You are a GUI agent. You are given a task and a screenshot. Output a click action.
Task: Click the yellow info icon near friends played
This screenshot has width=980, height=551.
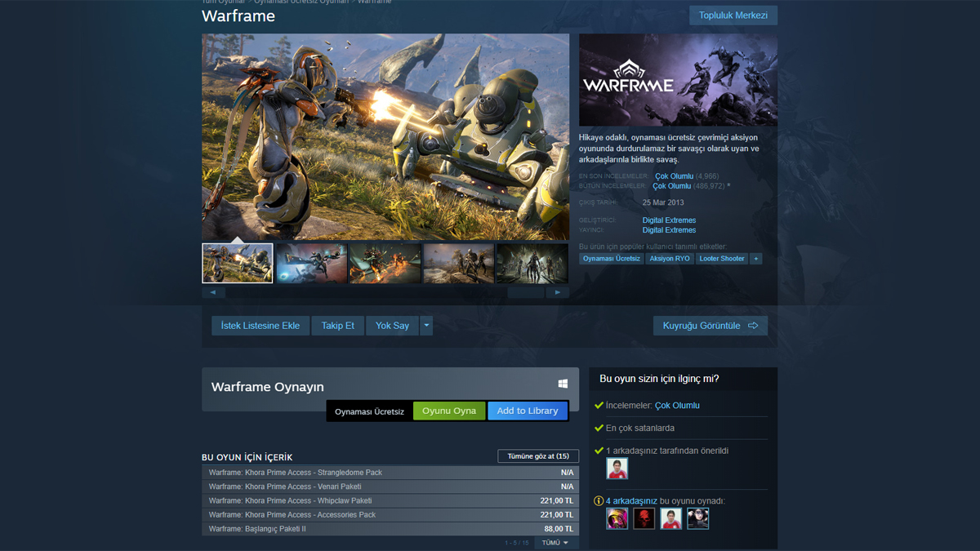599,501
